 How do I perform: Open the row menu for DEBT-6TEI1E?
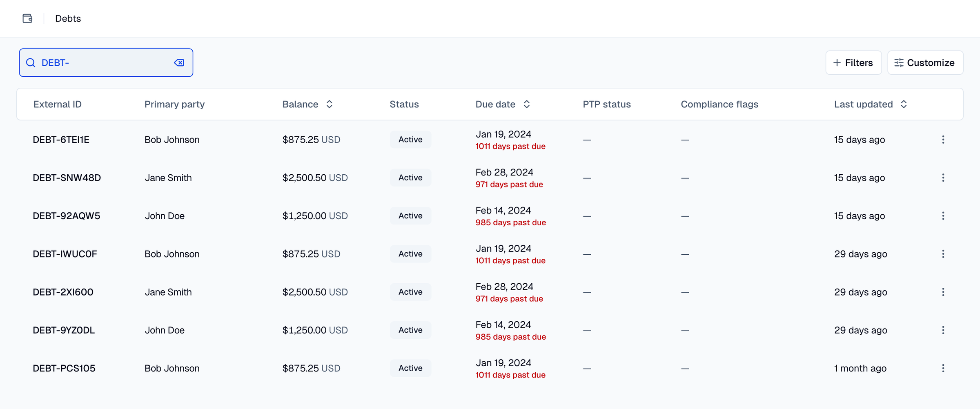943,140
